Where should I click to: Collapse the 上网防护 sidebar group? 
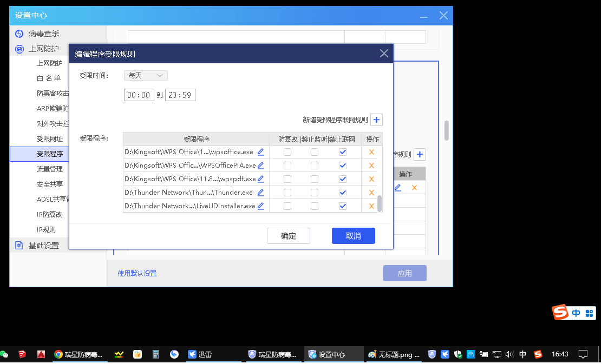tap(43, 49)
